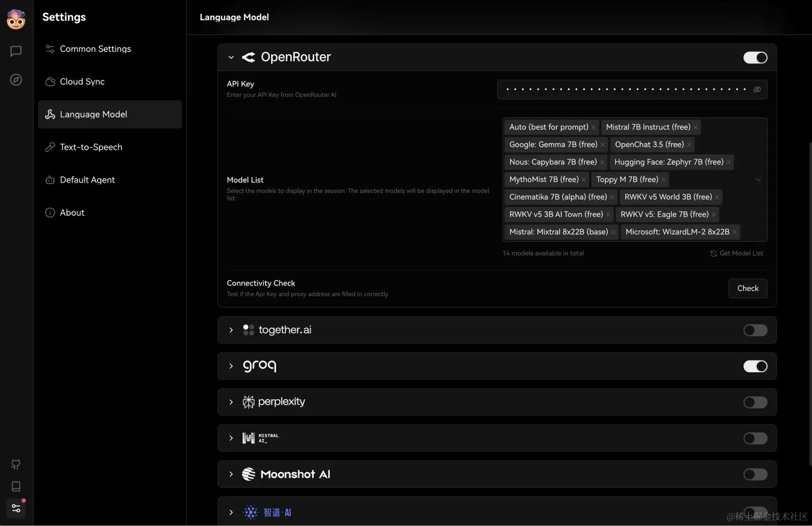This screenshot has height=526, width=812.
Task: Disable the OpenRouter provider toggle
Action: tap(755, 57)
